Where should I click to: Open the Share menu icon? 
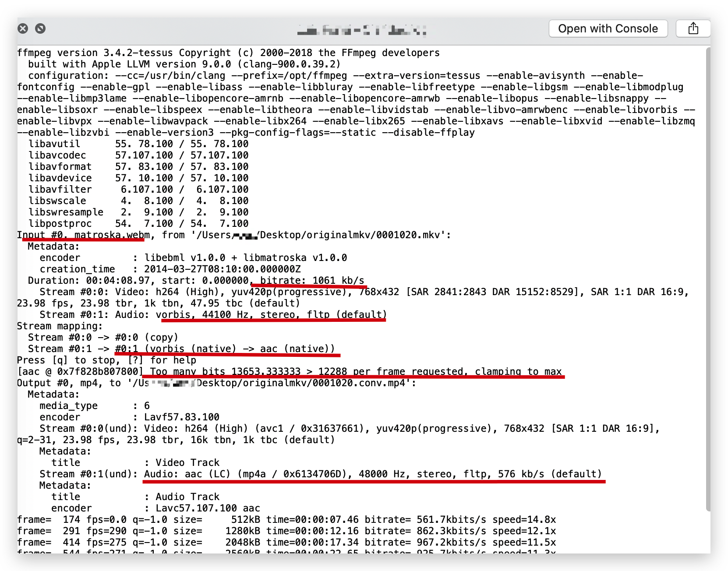[x=693, y=29]
